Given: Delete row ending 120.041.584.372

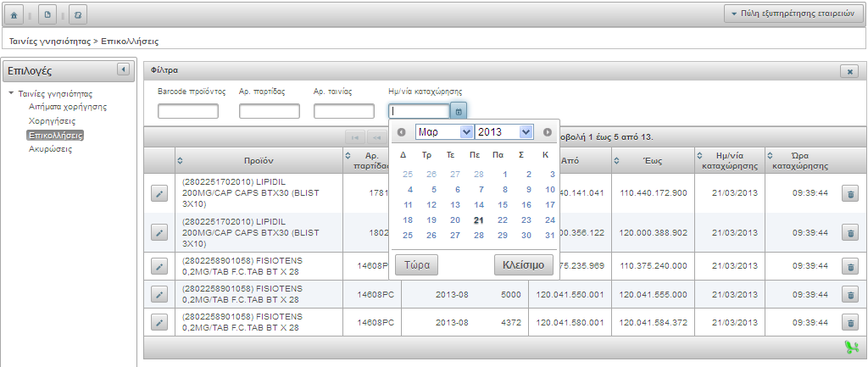Looking at the screenshot, I should [849, 323].
